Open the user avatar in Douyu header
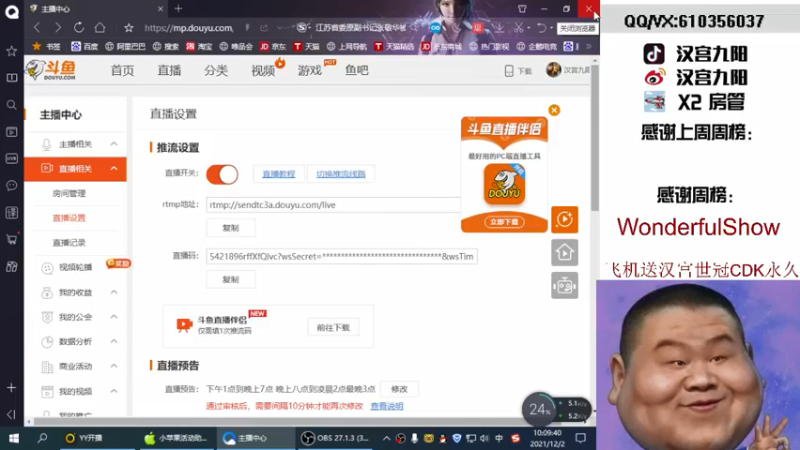The height and width of the screenshot is (450, 800). click(553, 70)
